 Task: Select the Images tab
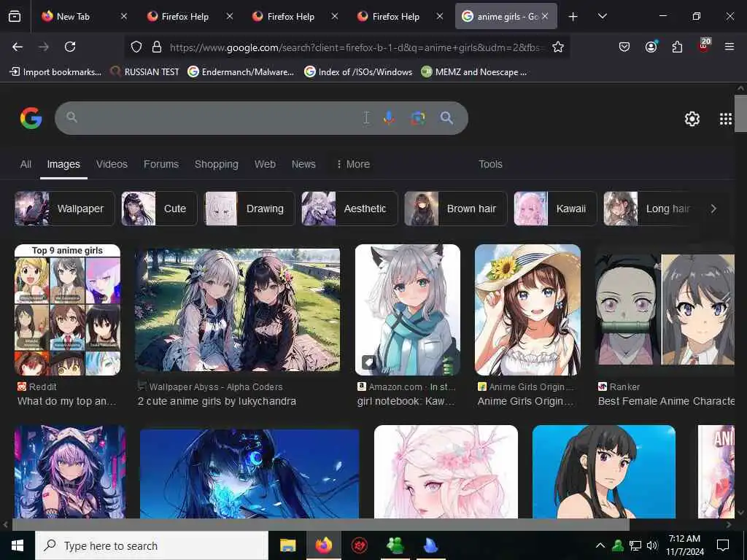point(63,164)
